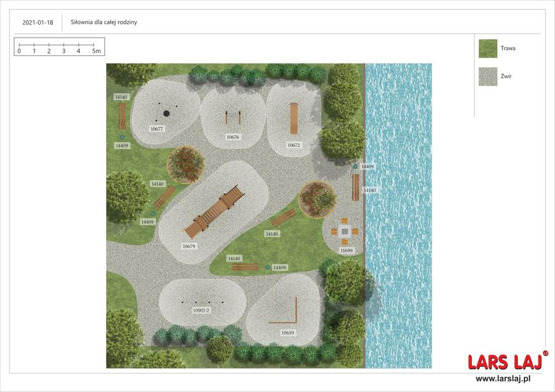Select the round flower bed left of 10679

click(x=186, y=164)
